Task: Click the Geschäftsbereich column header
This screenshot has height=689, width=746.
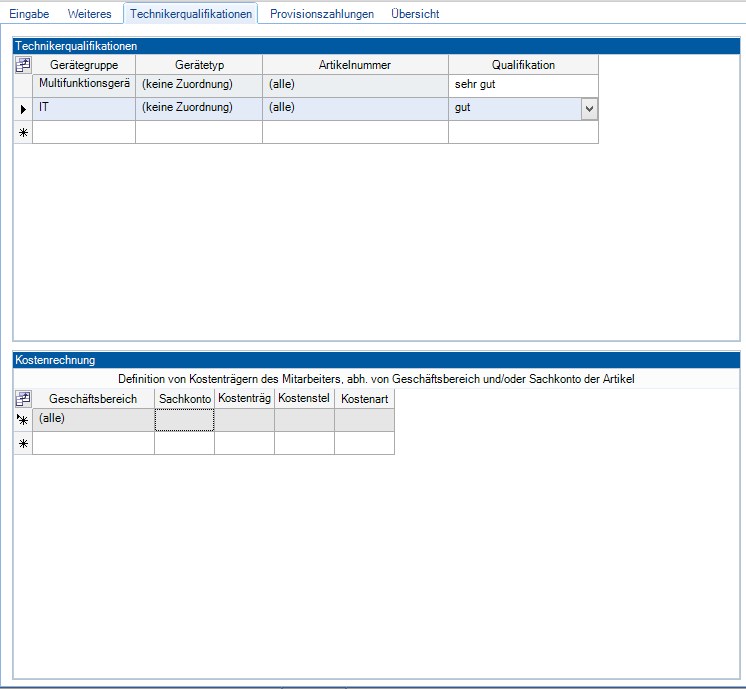Action: (93, 399)
